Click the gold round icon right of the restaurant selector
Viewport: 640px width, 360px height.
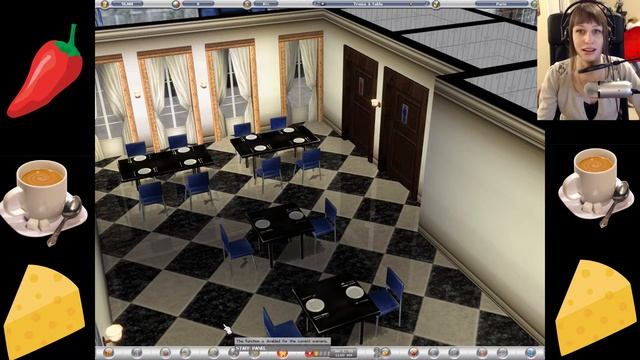(436, 4)
